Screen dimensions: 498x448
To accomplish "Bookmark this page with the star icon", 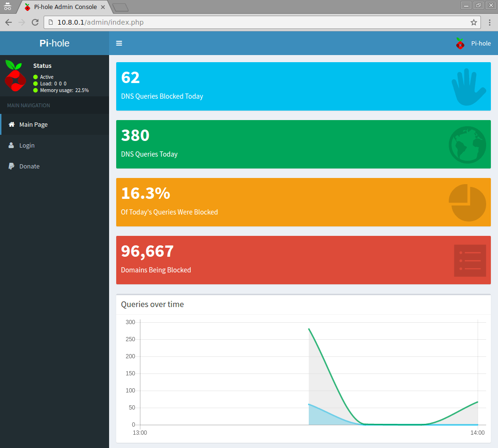I will click(473, 22).
